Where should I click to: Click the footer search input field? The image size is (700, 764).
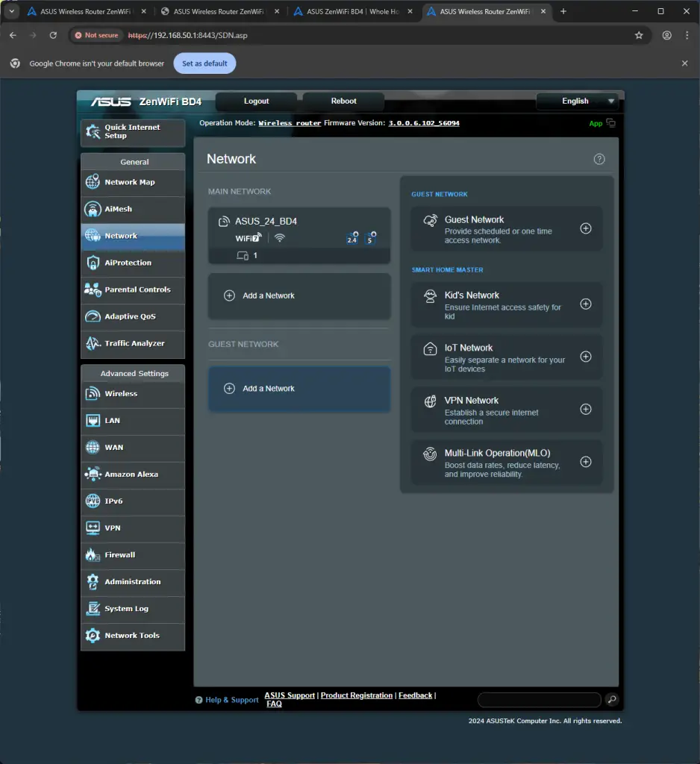click(x=539, y=700)
